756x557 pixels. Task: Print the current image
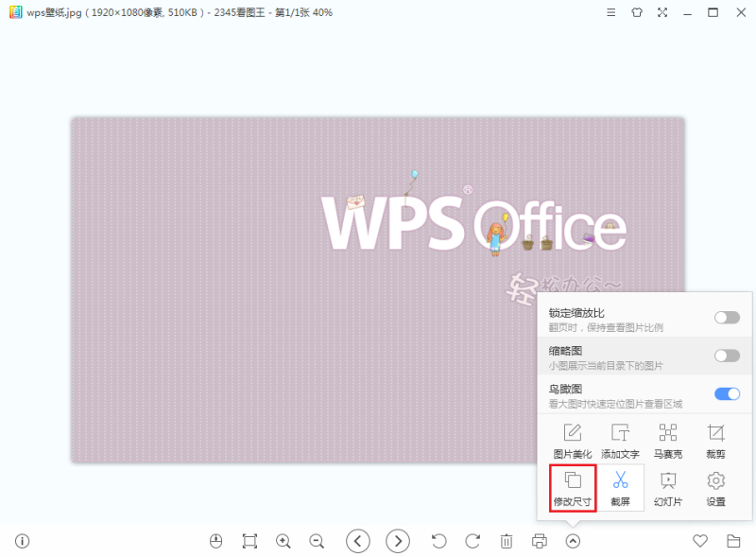click(x=540, y=541)
